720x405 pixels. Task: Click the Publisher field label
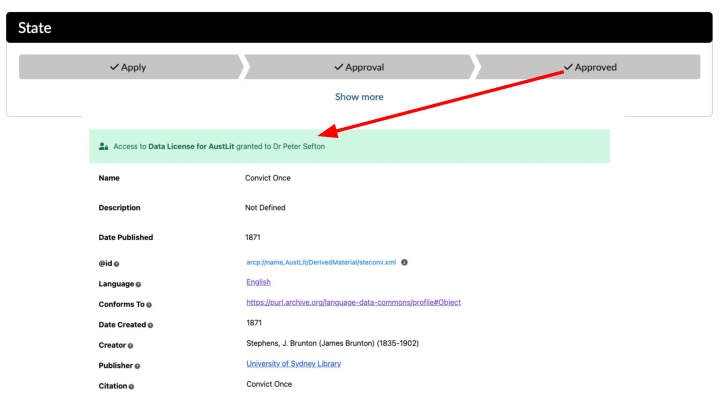[x=116, y=366]
